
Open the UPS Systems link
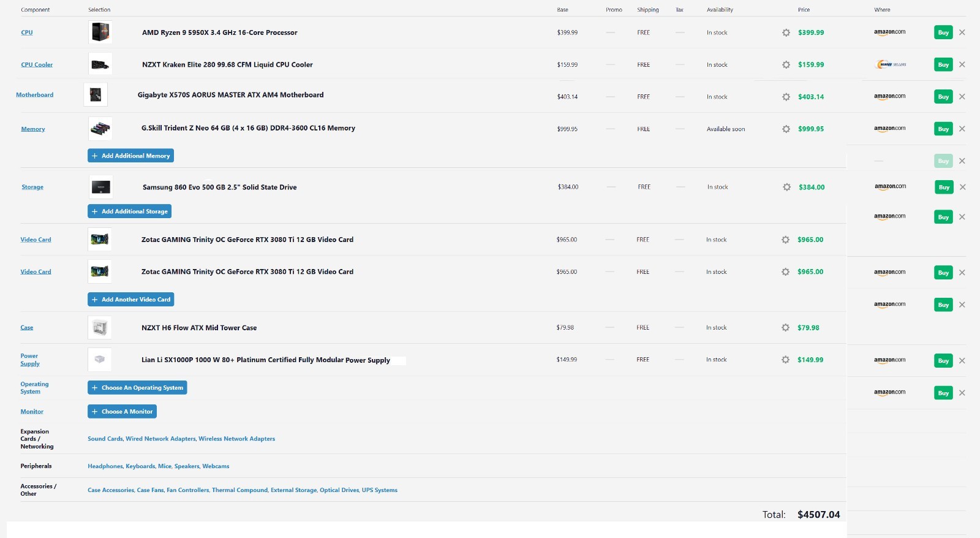click(380, 490)
